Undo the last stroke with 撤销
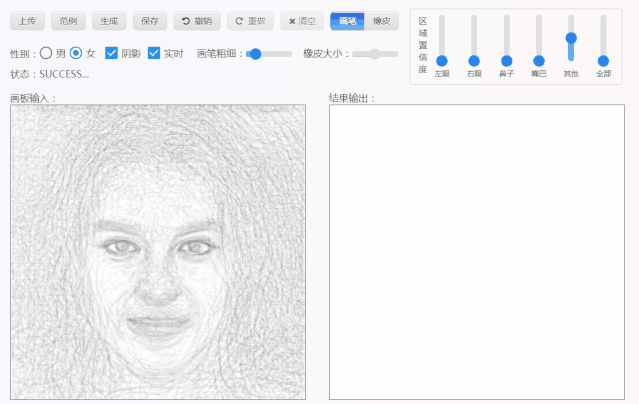Viewport: 639px width, 404px height. (x=197, y=21)
